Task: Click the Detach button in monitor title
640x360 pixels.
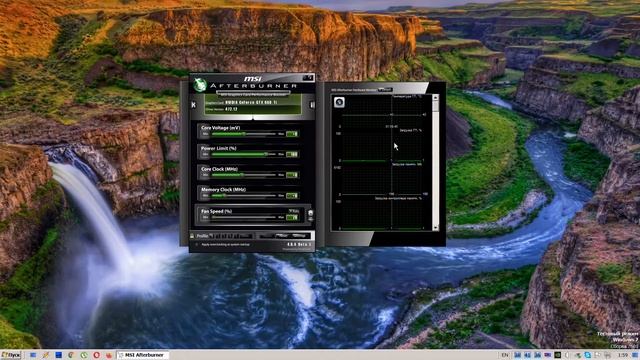Action: point(385,89)
